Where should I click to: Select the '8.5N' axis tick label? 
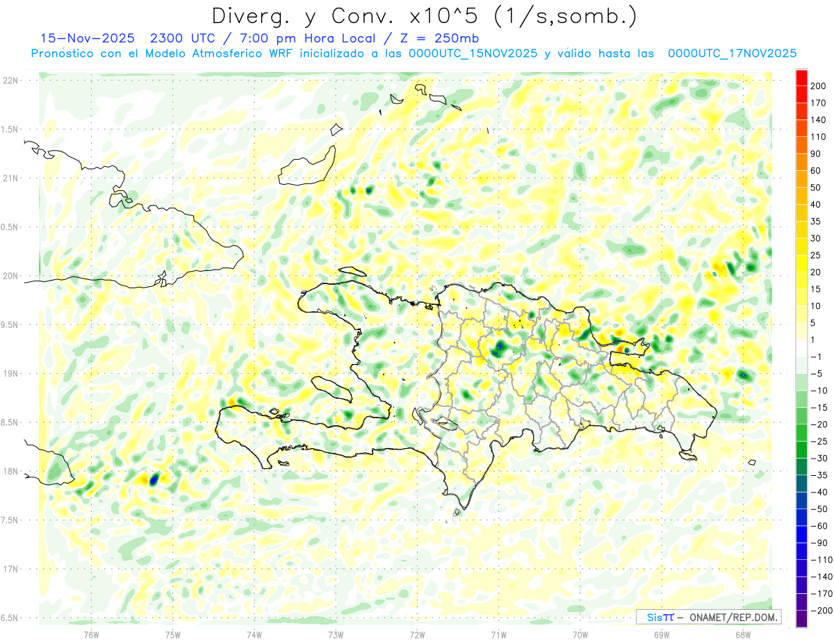coord(10,422)
